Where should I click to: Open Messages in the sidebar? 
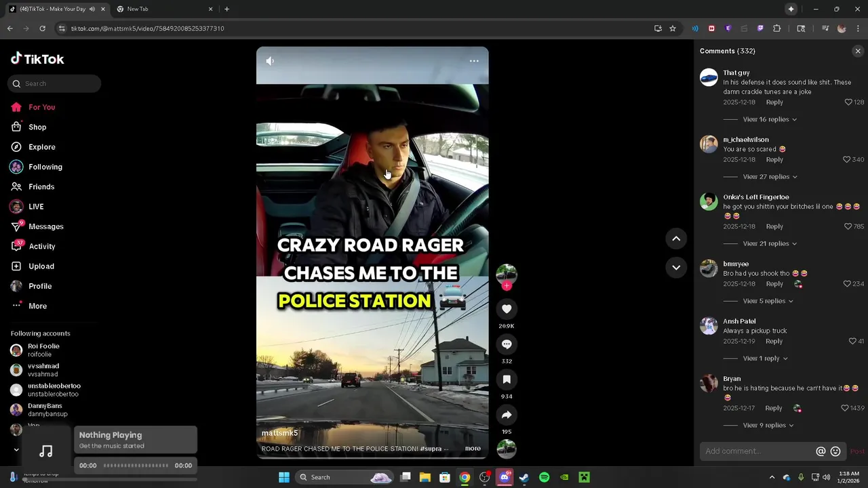[x=45, y=226]
